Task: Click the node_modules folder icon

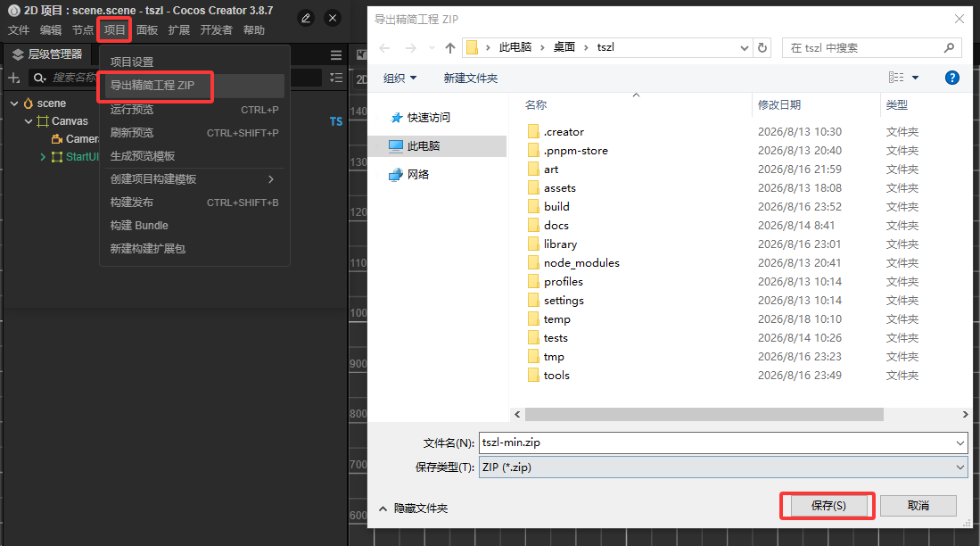Action: click(533, 262)
